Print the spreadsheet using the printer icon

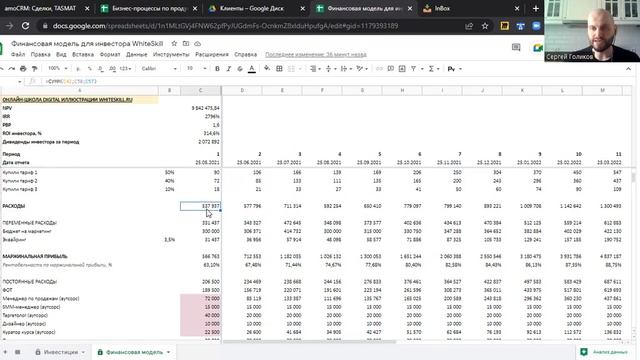coord(23,69)
